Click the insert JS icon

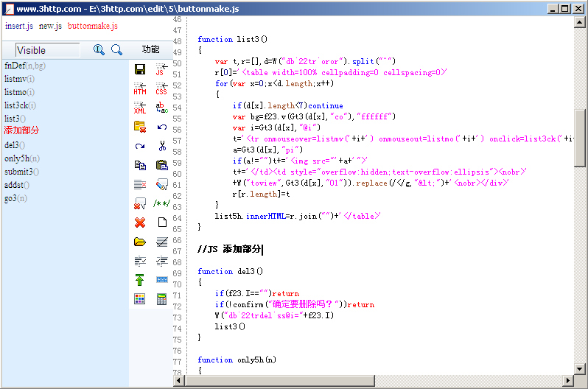[161, 69]
